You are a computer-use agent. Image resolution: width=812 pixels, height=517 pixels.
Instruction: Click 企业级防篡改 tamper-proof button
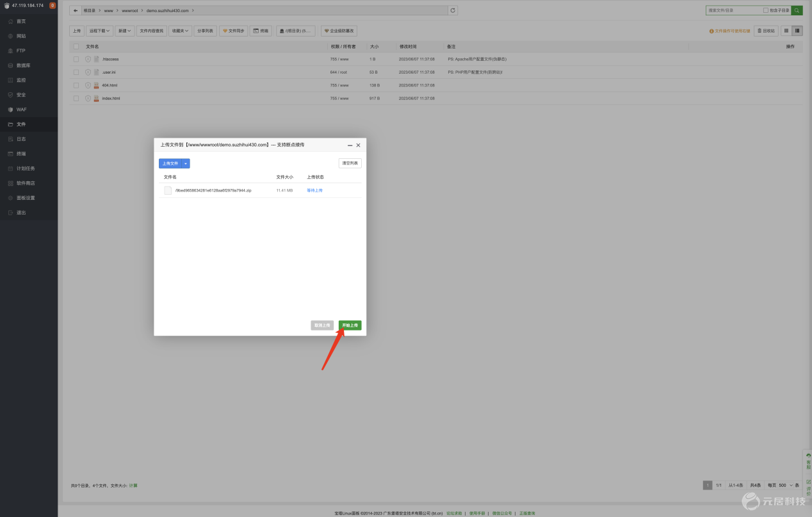coord(339,31)
